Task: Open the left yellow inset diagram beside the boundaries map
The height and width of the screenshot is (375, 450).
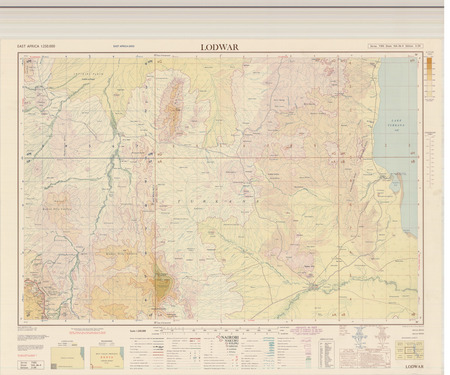Action: [67, 358]
